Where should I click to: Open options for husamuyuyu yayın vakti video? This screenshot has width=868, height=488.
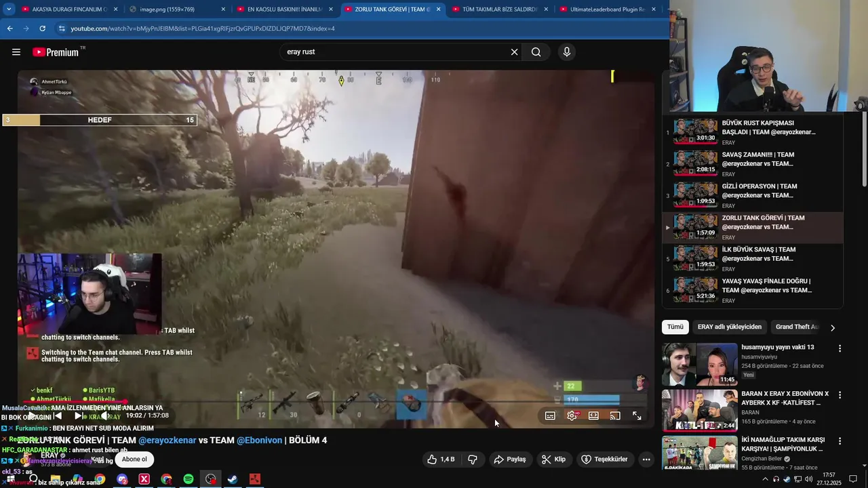pos(840,348)
